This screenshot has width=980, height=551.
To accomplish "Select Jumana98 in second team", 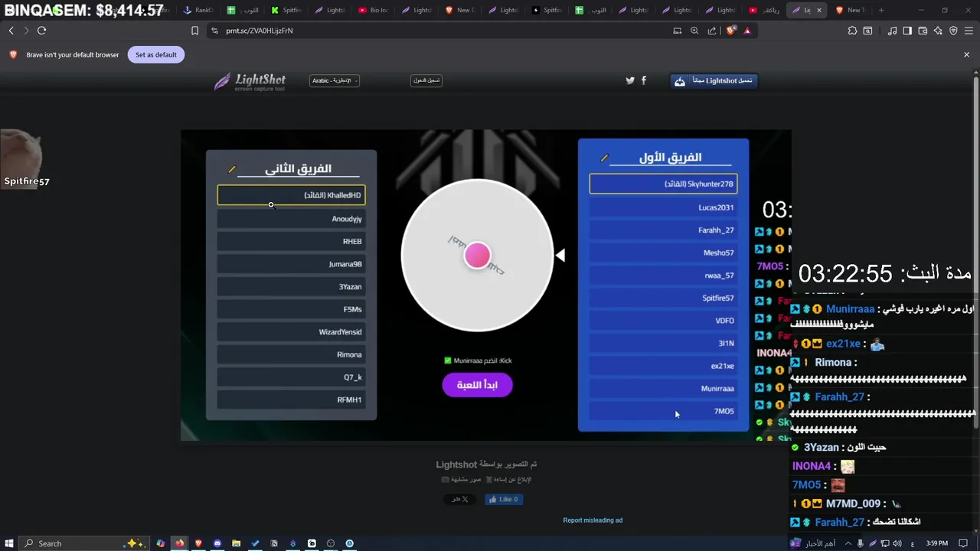I will tap(291, 264).
